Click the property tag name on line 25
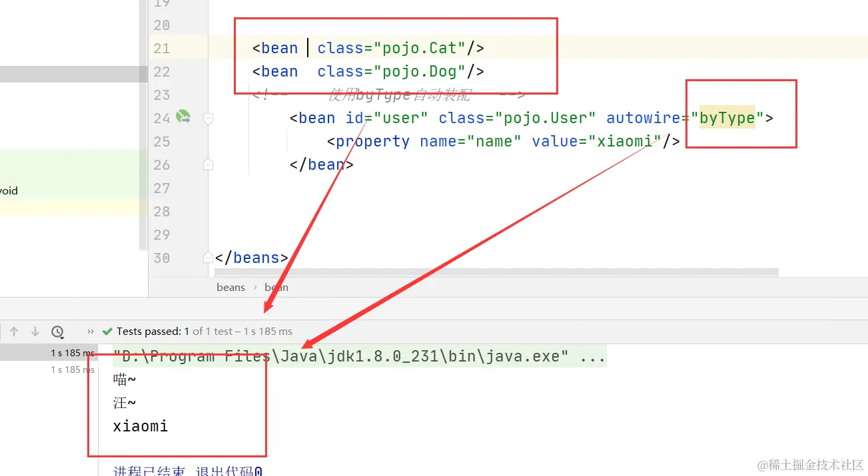The width and height of the screenshot is (868, 476). click(x=372, y=142)
